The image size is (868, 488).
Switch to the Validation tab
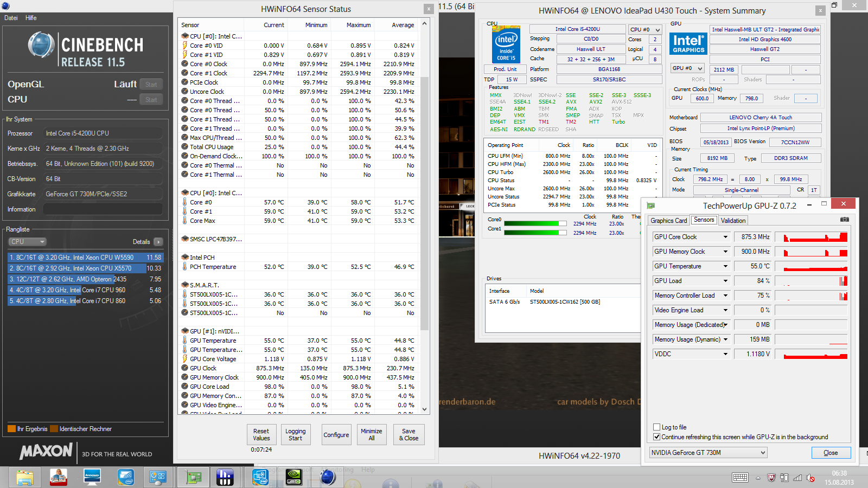click(733, 221)
